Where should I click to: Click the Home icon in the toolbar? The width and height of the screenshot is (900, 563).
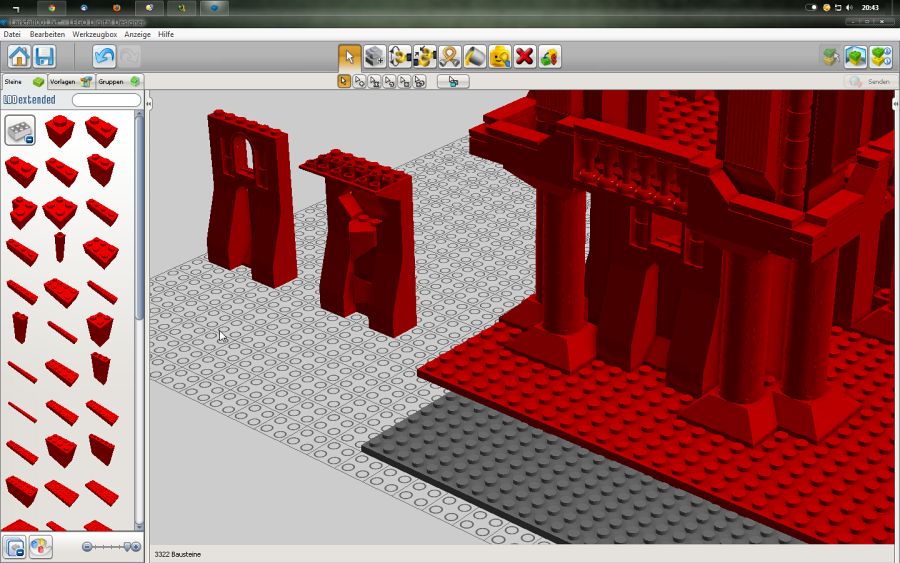click(19, 56)
